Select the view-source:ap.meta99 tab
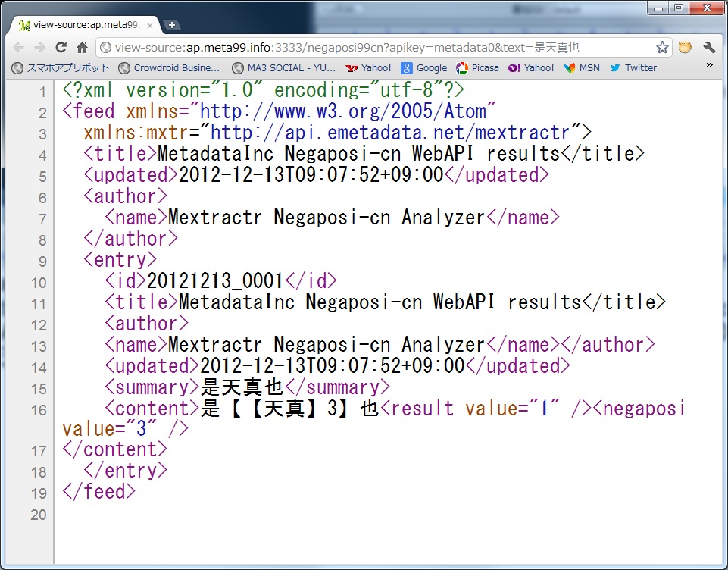 [x=86, y=25]
